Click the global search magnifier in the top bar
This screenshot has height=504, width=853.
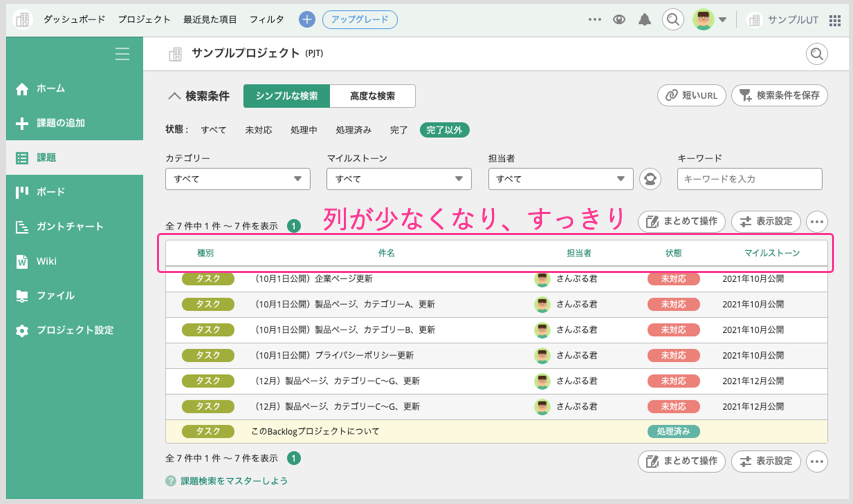pos(674,19)
